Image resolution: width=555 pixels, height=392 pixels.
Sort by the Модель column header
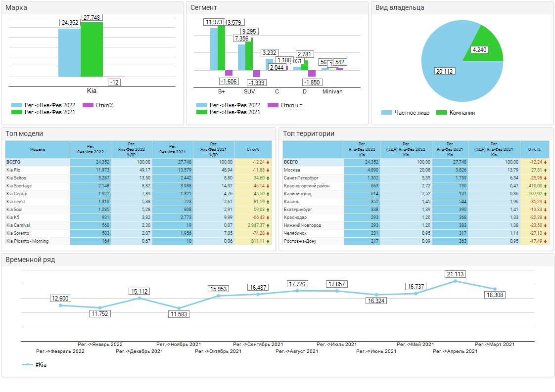38,149
